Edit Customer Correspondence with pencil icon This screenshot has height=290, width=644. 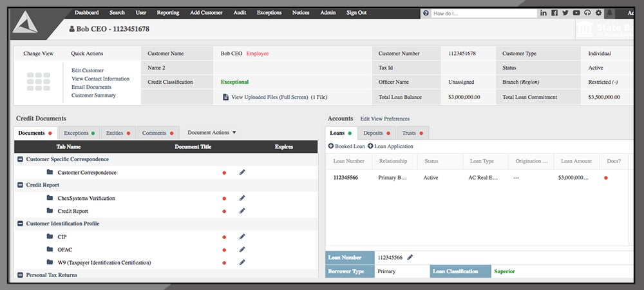coord(242,173)
